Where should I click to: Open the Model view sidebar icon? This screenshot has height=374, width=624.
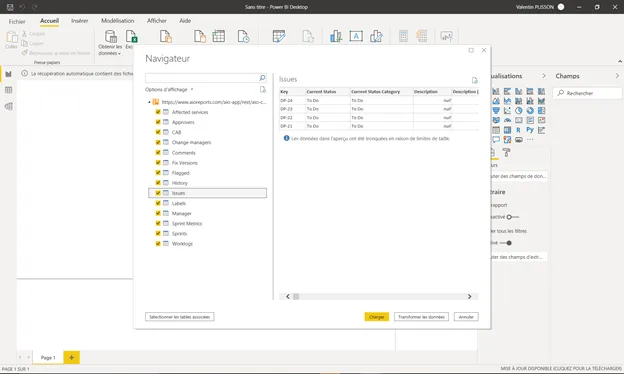8,106
